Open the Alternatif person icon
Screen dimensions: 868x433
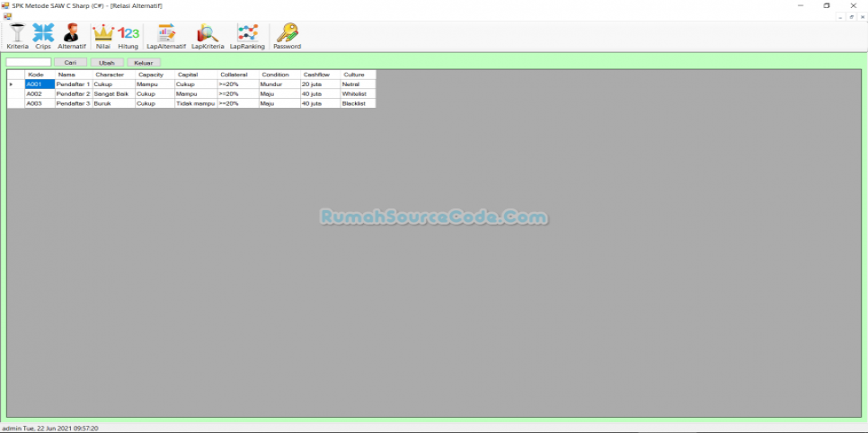(x=71, y=35)
